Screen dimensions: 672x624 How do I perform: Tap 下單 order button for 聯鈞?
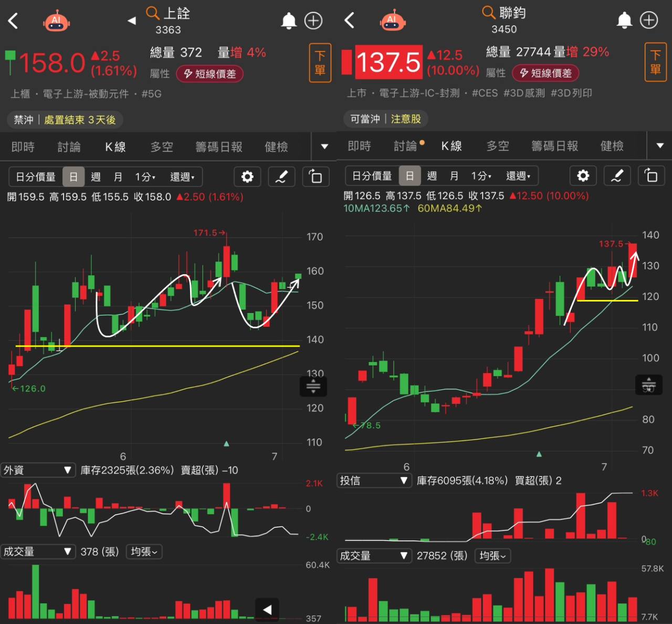click(x=656, y=62)
